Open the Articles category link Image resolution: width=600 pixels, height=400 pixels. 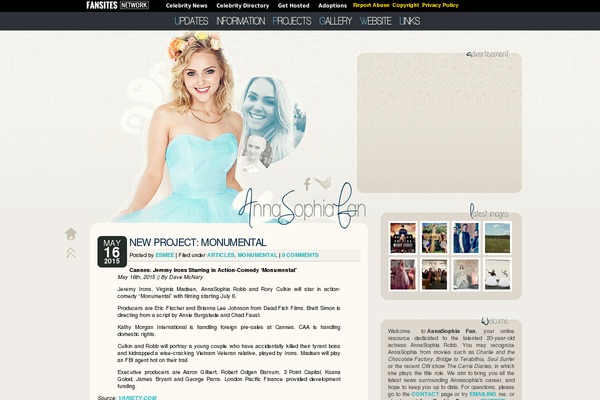click(x=221, y=255)
